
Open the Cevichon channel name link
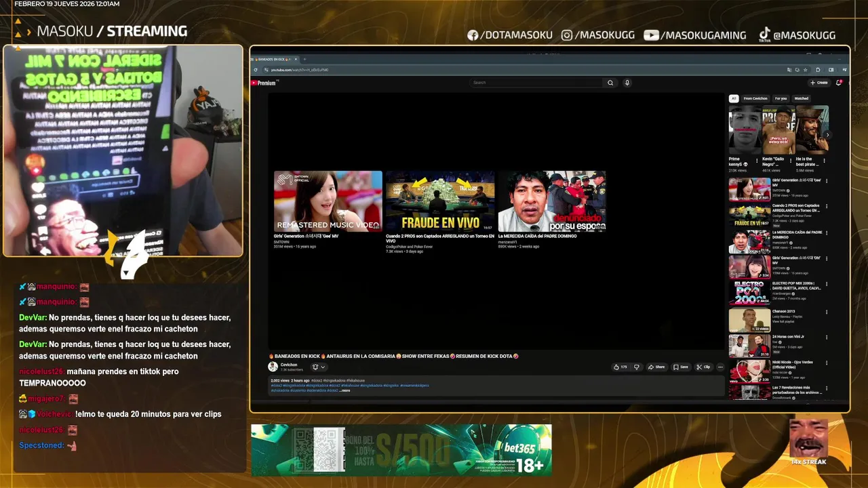[289, 365]
